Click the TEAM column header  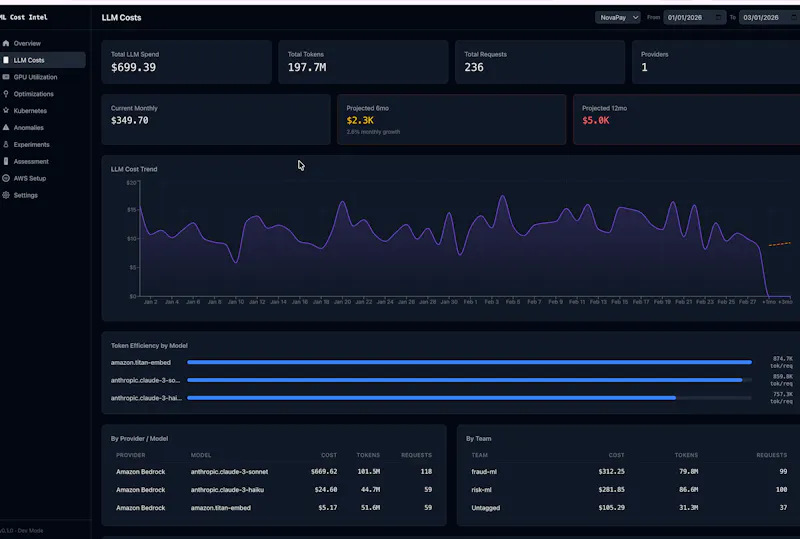coord(480,455)
